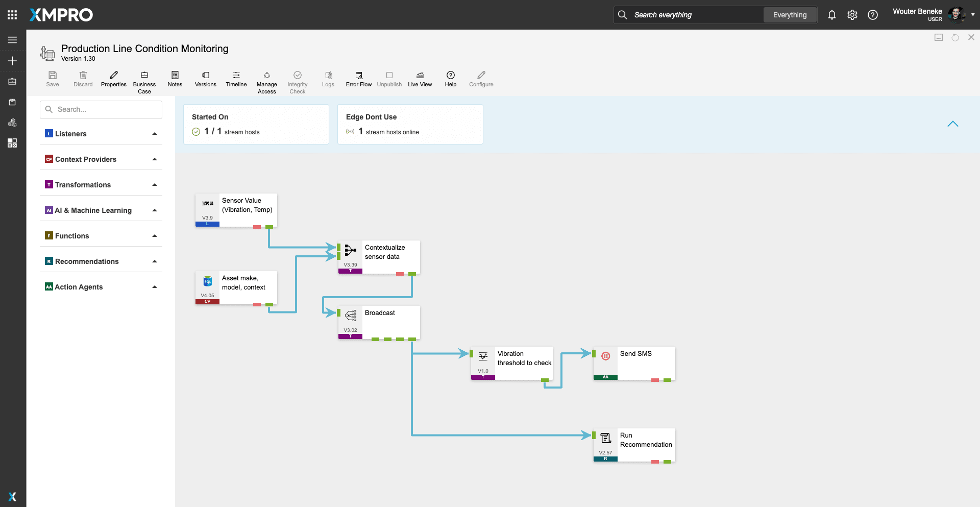Click the agent search input field
This screenshot has height=507, width=980.
(x=101, y=109)
